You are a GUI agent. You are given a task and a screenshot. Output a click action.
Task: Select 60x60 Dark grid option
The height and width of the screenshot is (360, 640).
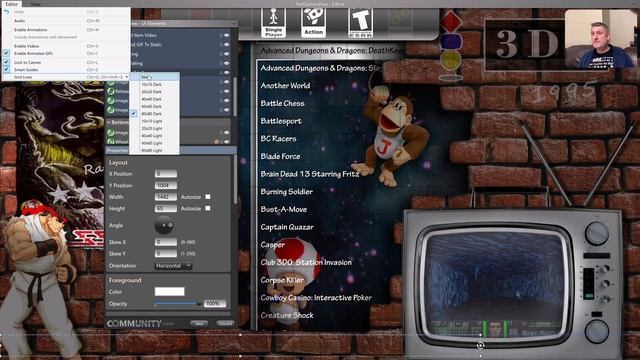(x=154, y=107)
